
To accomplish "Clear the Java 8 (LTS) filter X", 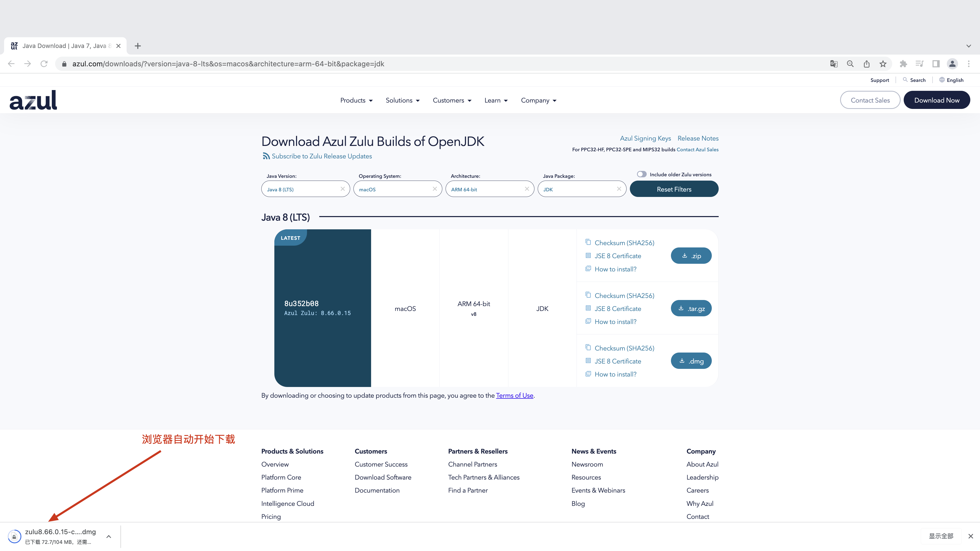I will (x=342, y=189).
